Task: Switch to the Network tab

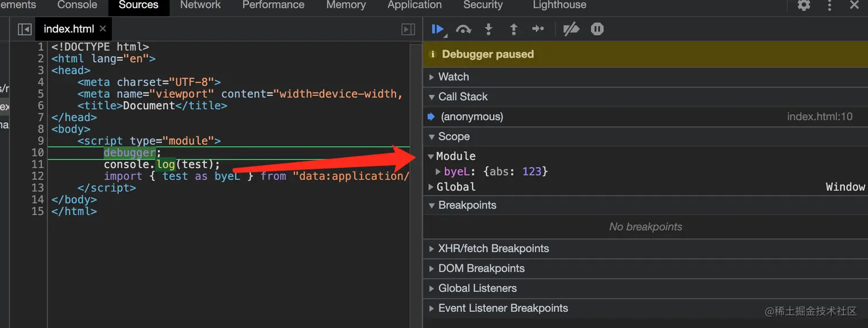Action: tap(200, 5)
